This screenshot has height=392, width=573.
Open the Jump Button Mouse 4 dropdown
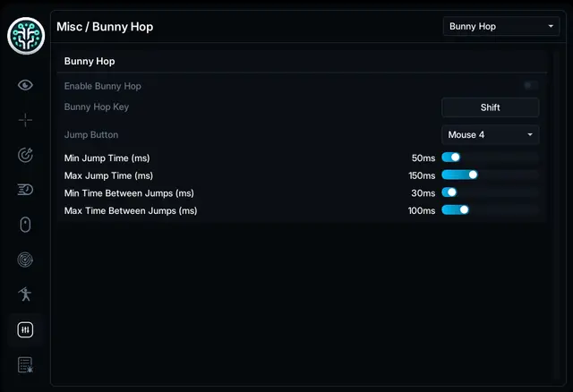[490, 135]
